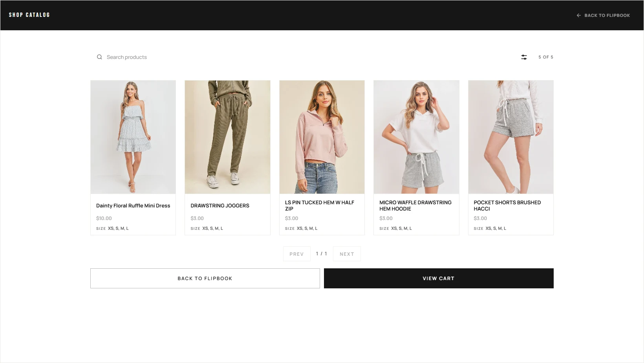Click the large Back to Flipbook button

coord(205,278)
